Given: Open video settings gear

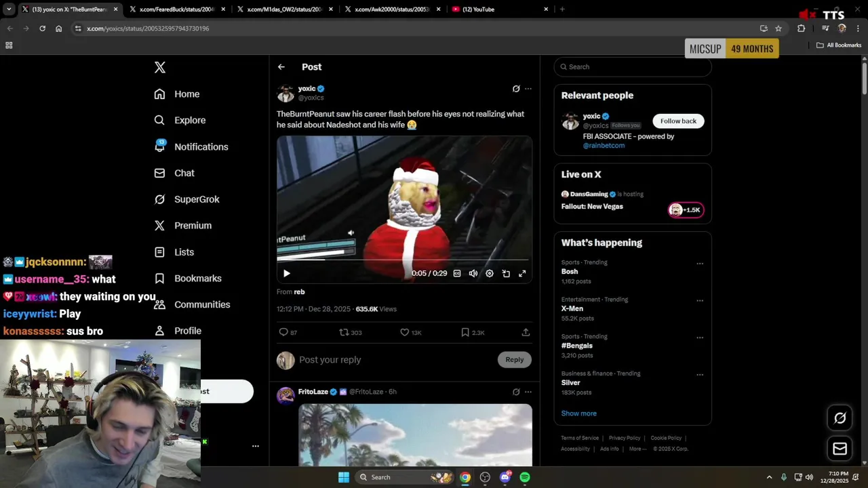Looking at the screenshot, I should tap(490, 273).
